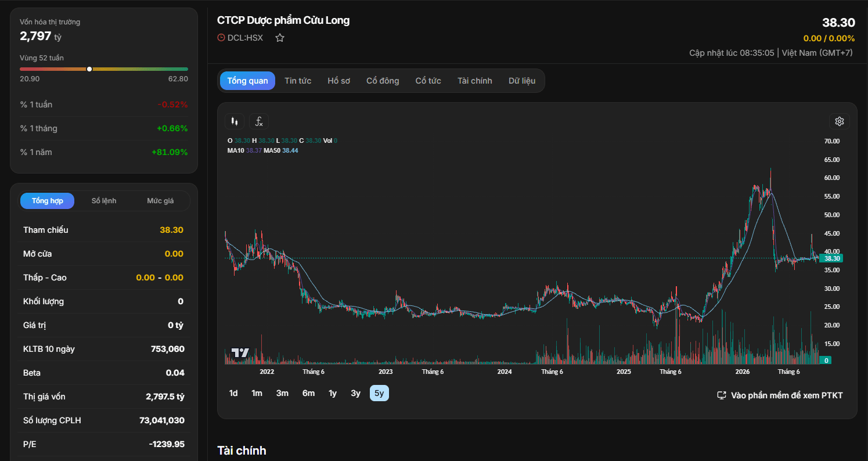Click the volume axis badge showing 0

click(826, 361)
